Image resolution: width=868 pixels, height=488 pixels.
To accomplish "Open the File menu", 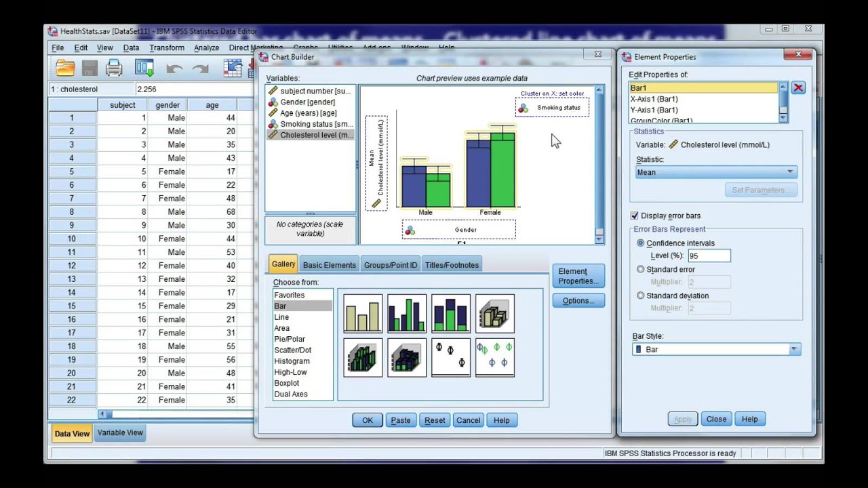I will tap(58, 48).
